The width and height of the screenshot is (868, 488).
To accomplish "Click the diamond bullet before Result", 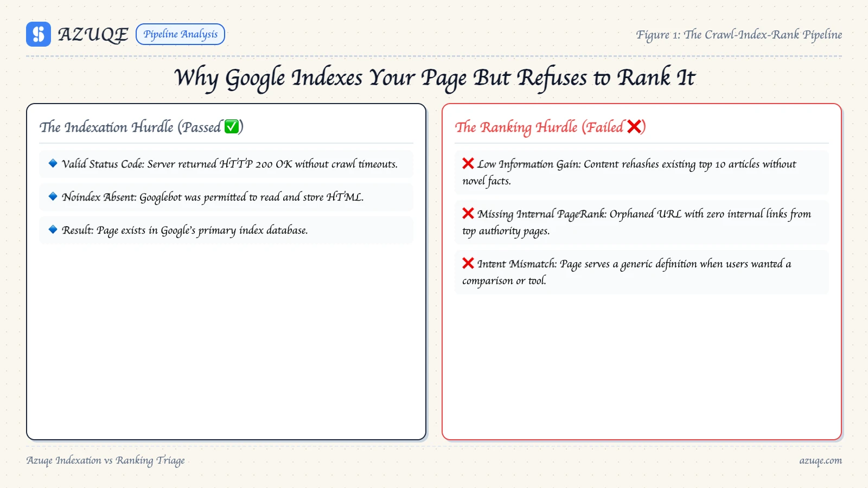I will click(x=53, y=229).
